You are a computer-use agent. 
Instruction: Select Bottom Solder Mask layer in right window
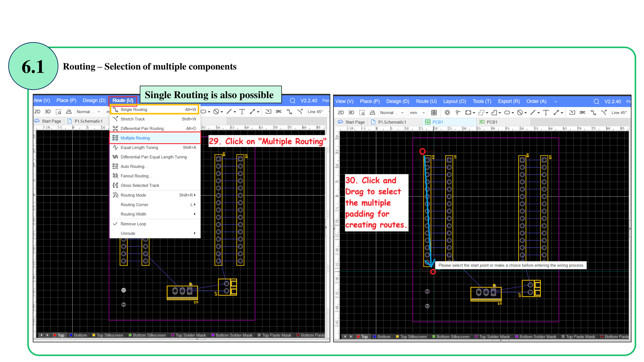point(536,337)
